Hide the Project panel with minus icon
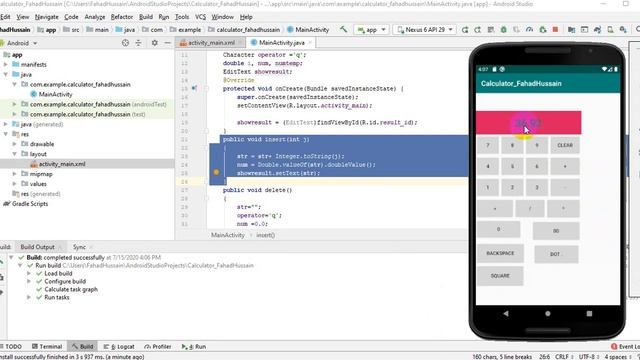This screenshot has width=640, height=360. (167, 43)
